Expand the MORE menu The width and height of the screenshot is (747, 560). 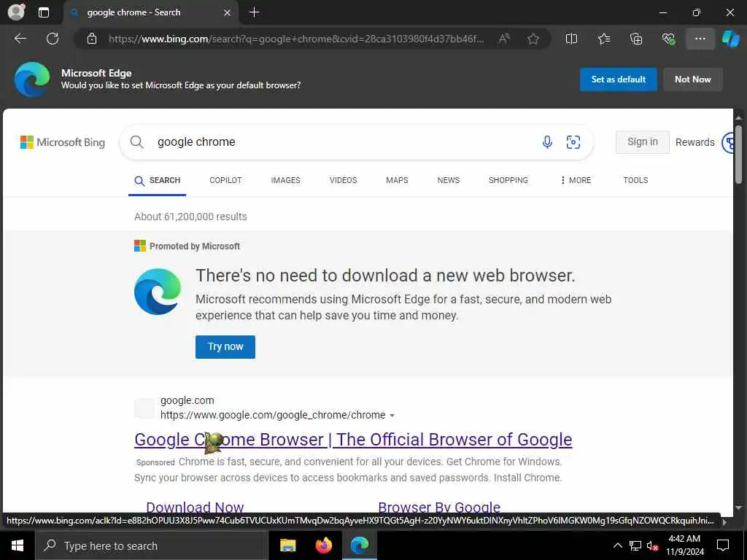pyautogui.click(x=576, y=181)
